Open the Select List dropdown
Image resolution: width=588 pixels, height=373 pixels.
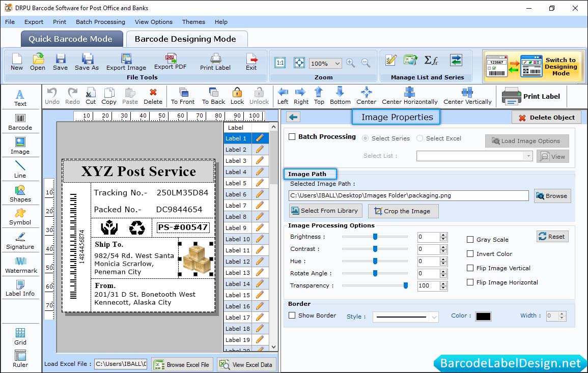click(528, 156)
